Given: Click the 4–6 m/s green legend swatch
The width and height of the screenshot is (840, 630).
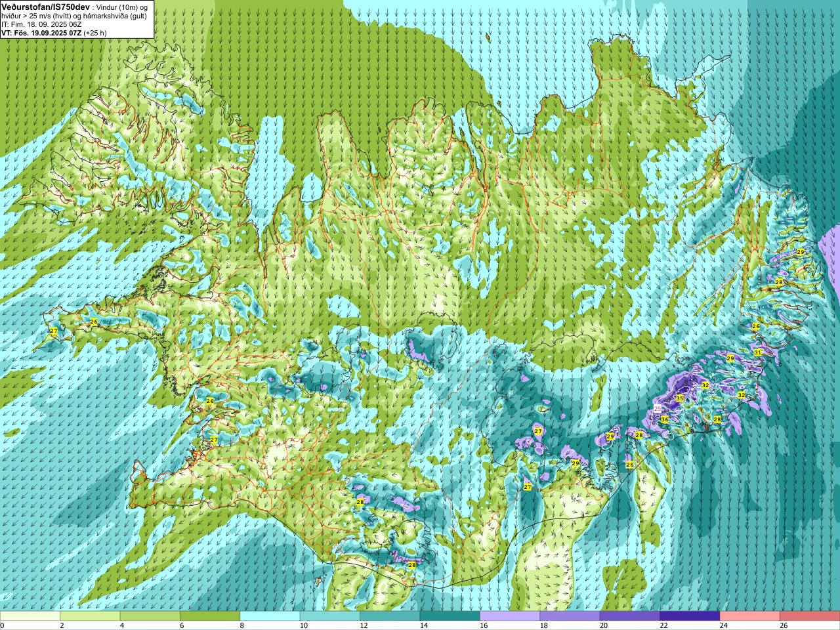Looking at the screenshot, I should pyautogui.click(x=150, y=616).
